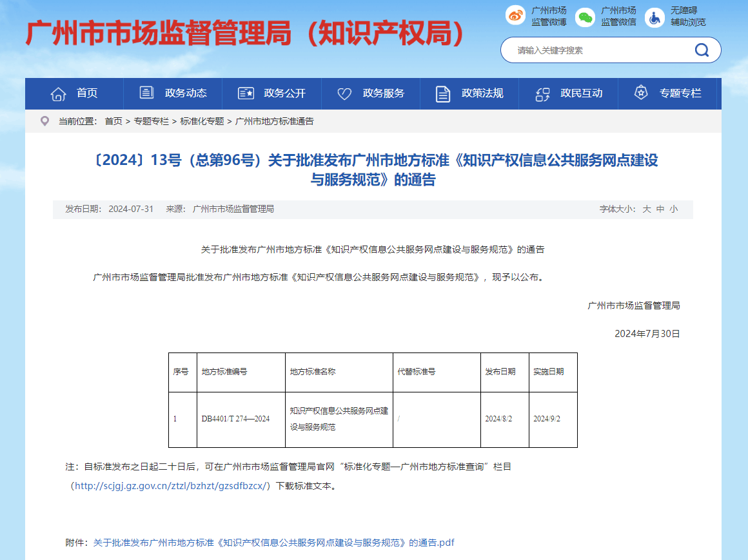This screenshot has width=748, height=560.
Task: Click the 政务公开 star card icon
Action: (246, 93)
